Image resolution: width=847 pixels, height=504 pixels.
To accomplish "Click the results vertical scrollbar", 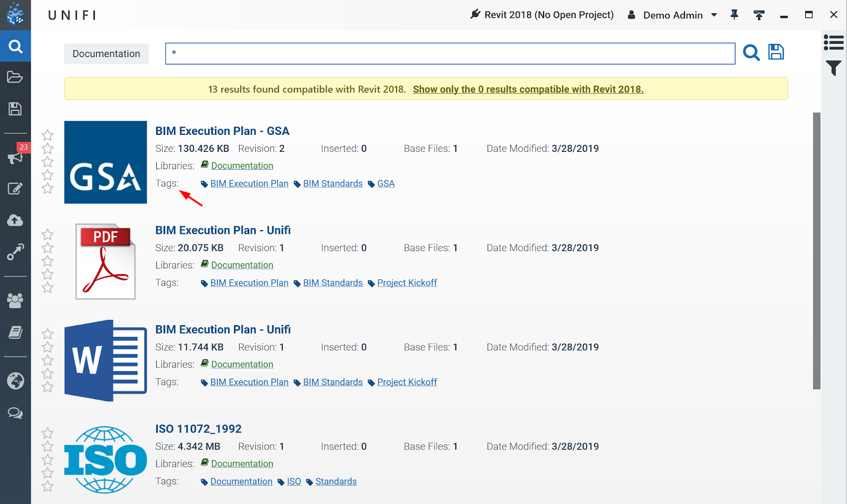I will point(817,251).
